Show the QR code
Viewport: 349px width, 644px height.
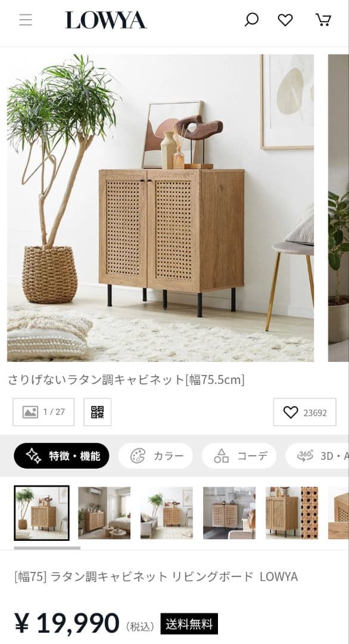(98, 412)
